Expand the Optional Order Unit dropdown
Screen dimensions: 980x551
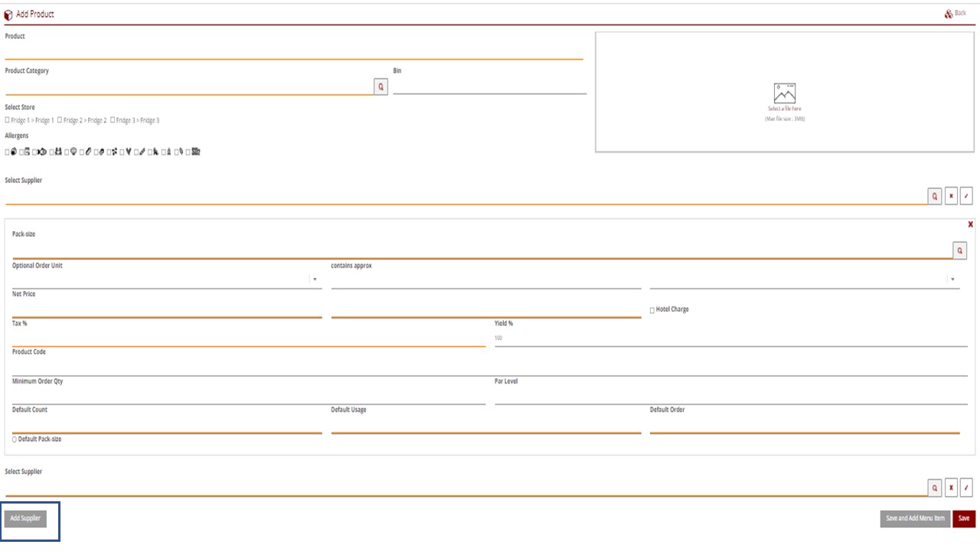(x=315, y=279)
